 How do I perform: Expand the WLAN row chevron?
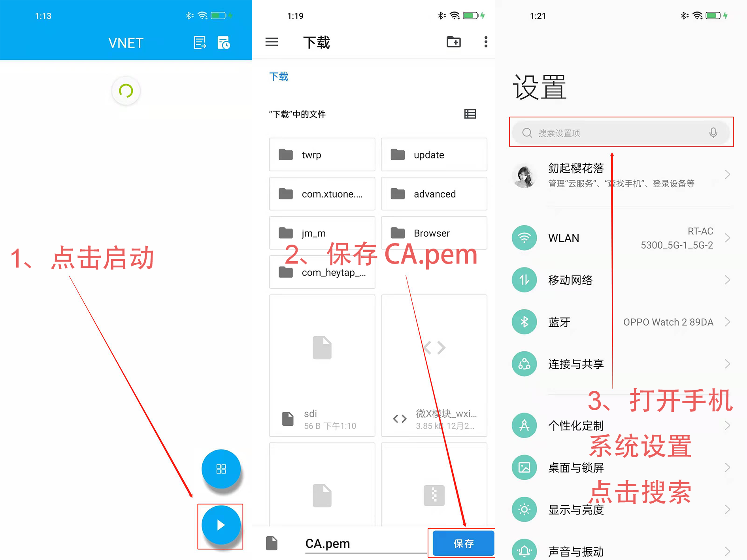tap(727, 238)
